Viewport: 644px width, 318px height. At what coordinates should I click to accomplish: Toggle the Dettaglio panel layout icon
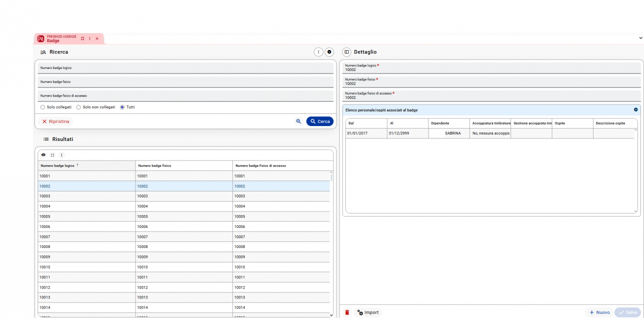tap(347, 52)
